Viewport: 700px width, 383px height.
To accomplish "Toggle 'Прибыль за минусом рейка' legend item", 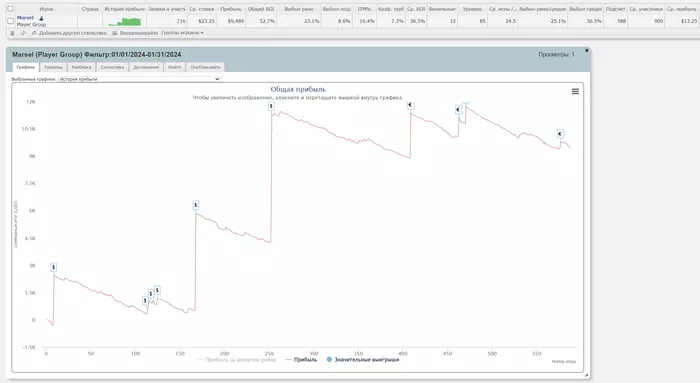I will 236,359.
